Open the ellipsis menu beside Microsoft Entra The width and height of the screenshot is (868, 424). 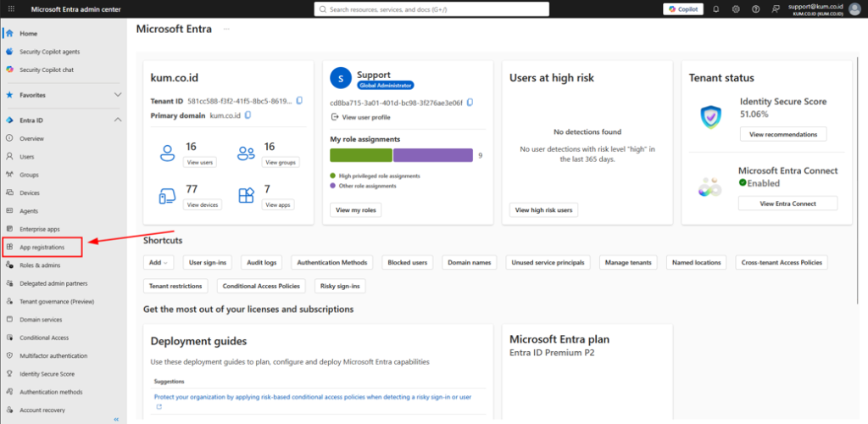(226, 30)
